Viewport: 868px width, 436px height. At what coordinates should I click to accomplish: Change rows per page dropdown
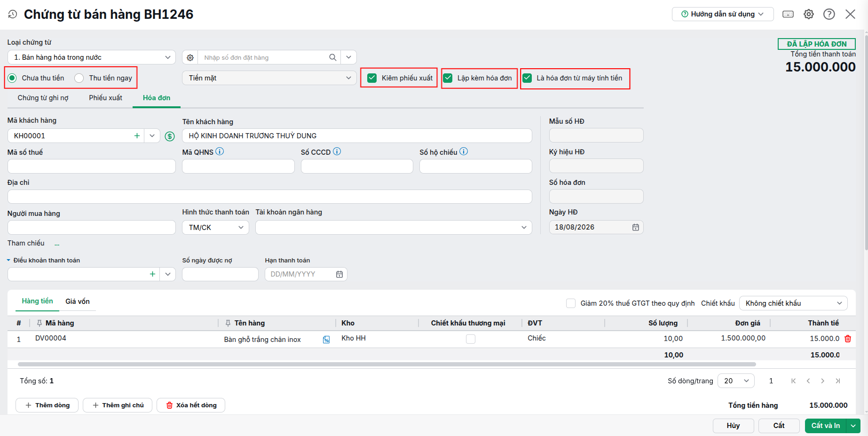[x=736, y=381]
